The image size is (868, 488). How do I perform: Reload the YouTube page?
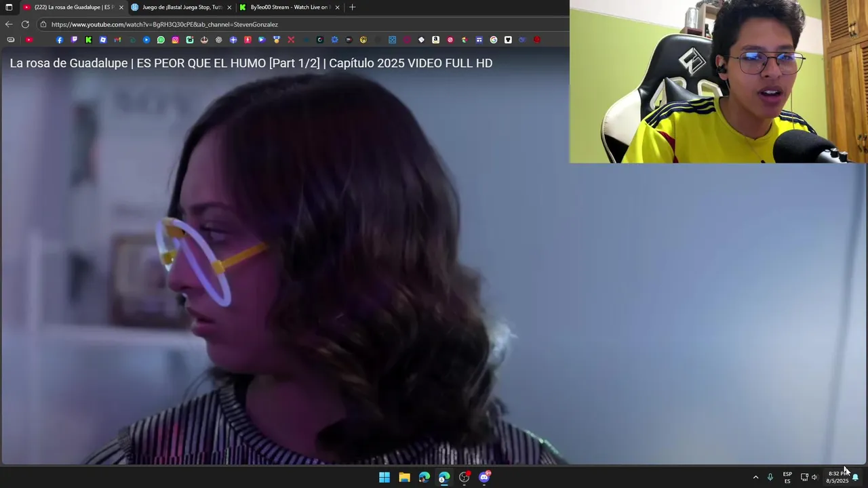point(25,24)
